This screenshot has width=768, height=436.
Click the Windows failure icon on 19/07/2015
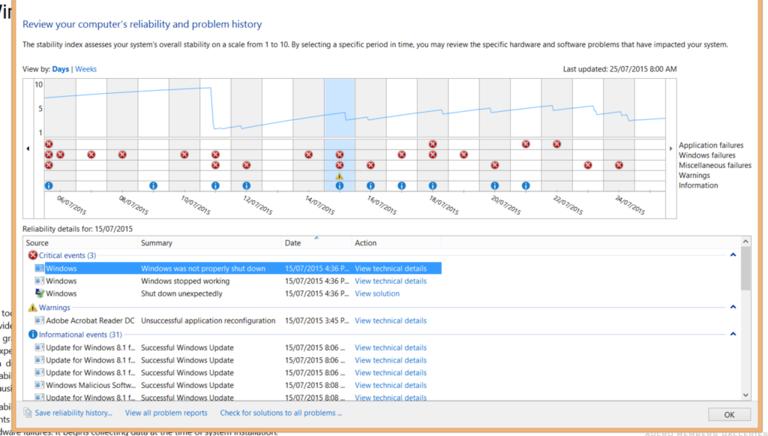pyautogui.click(x=464, y=154)
